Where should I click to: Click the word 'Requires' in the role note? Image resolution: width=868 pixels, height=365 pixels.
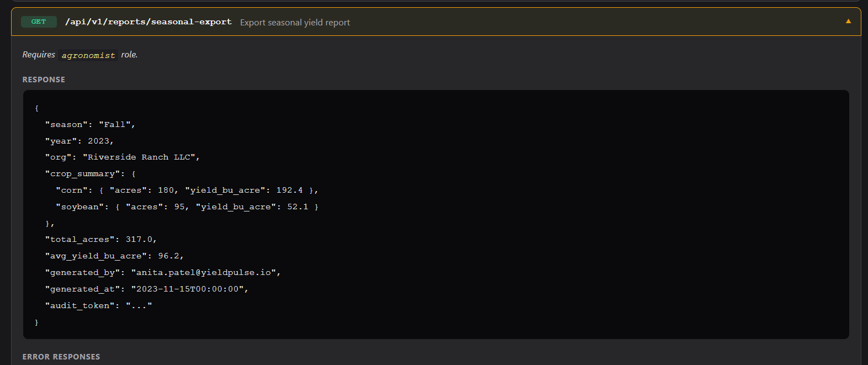pyautogui.click(x=39, y=55)
